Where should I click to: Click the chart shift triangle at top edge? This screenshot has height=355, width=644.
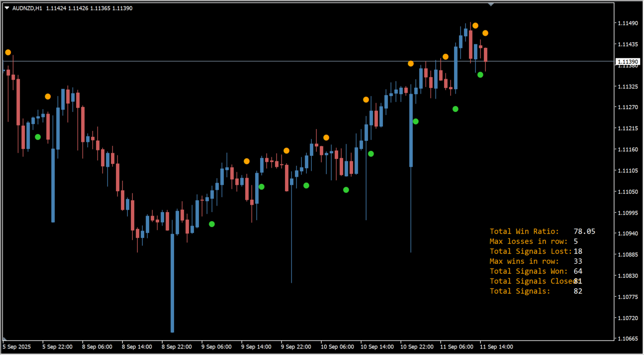(x=491, y=4)
